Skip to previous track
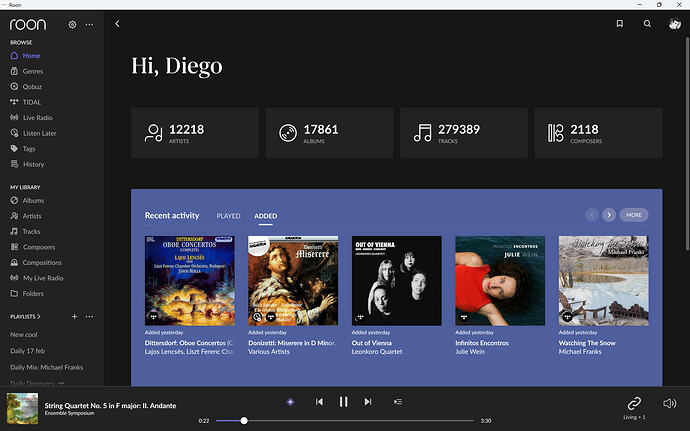 (319, 402)
